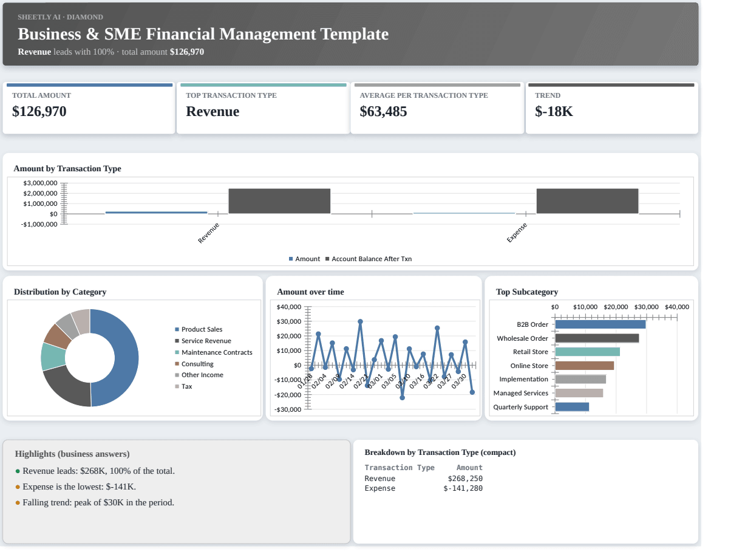The image size is (745, 560).
Task: Select the Account Balance After Txn legend swatch
Action: tap(327, 259)
